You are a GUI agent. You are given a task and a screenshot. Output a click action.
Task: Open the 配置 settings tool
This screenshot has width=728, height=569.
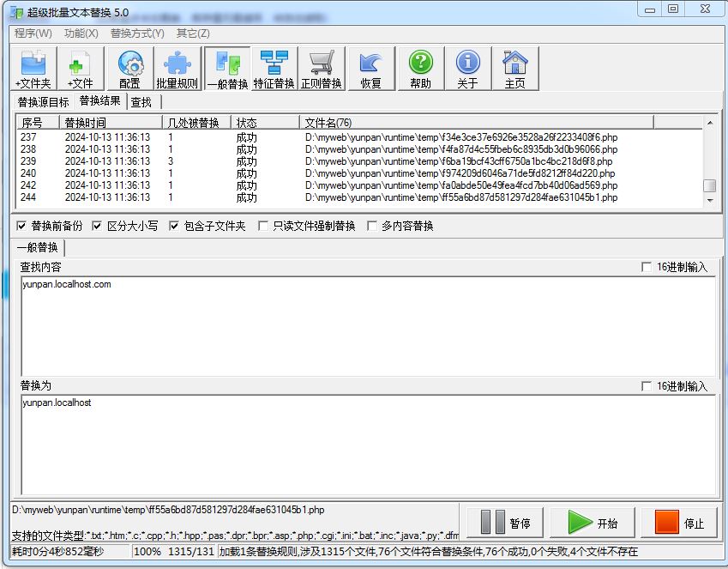[129, 69]
